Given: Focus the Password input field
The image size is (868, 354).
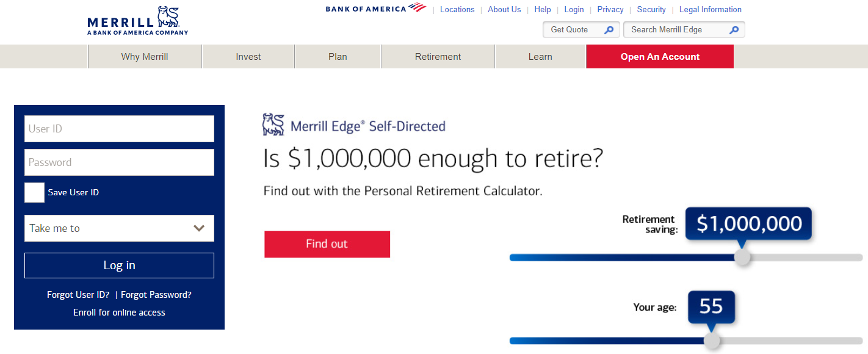Looking at the screenshot, I should (119, 162).
